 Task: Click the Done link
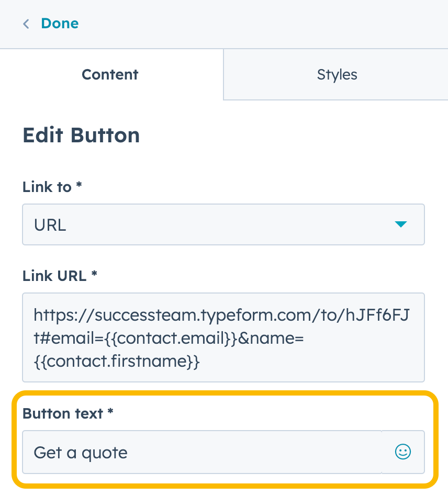[60, 24]
